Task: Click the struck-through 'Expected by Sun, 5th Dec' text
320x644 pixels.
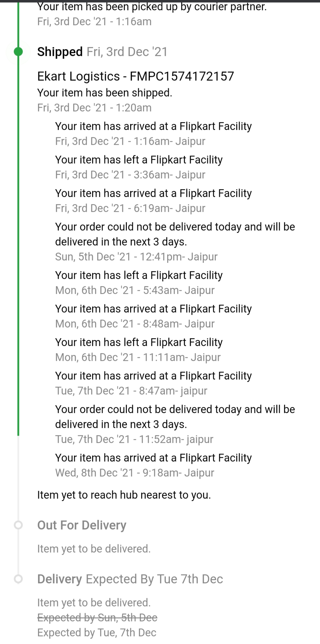Action: (x=97, y=617)
